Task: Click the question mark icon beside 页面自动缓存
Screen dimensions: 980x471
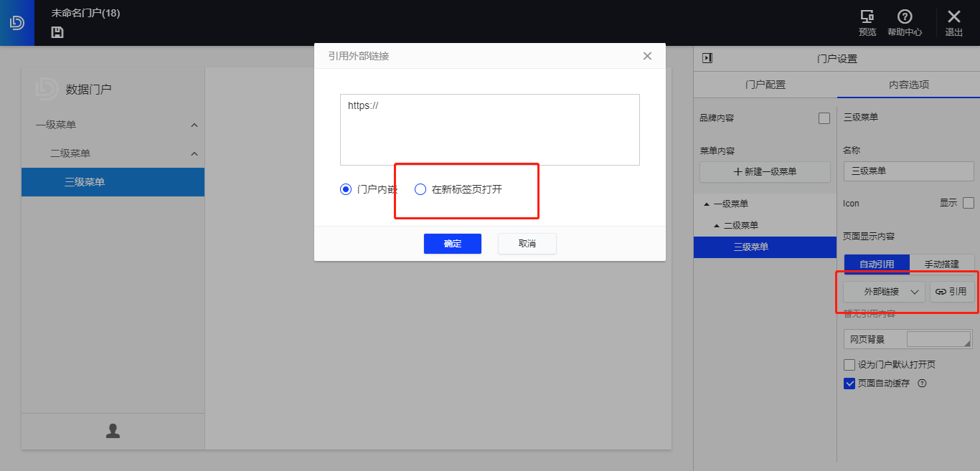Action: pos(922,384)
